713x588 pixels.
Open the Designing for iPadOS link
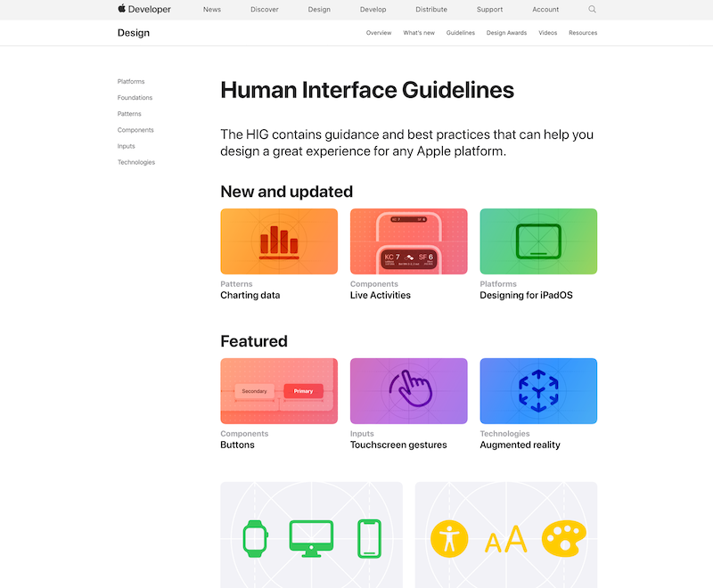526,295
